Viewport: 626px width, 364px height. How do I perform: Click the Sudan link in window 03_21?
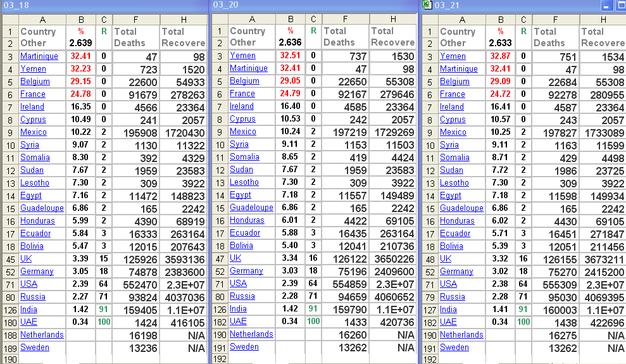pyautogui.click(x=451, y=170)
